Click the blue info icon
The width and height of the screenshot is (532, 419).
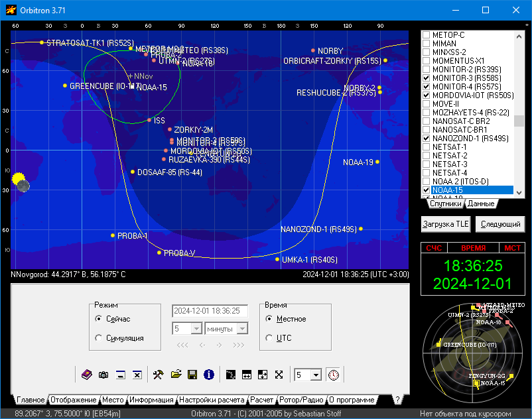pyautogui.click(x=209, y=375)
